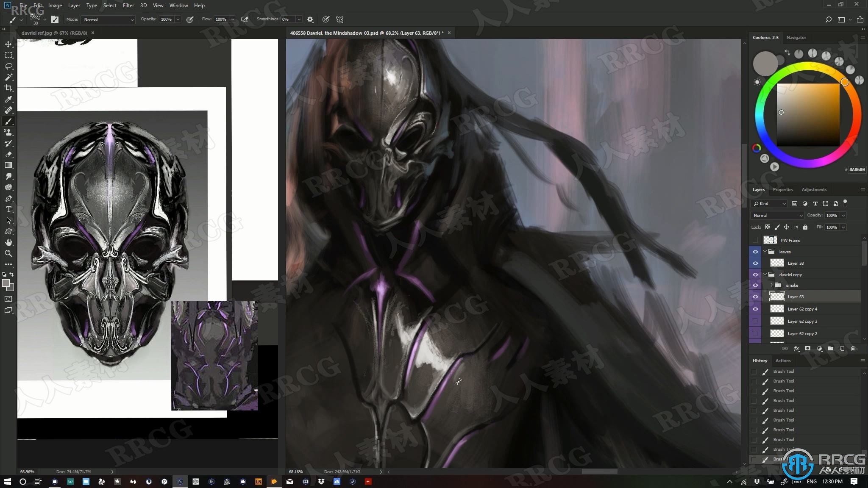Image resolution: width=868 pixels, height=488 pixels.
Task: Select the Brush tool in toolbar
Action: click(8, 121)
